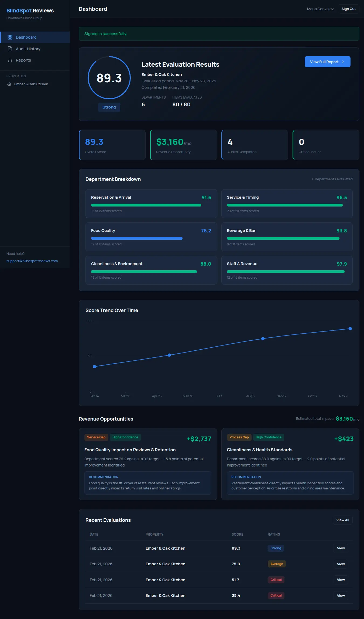Click View All in Recent Evaluations
Viewport: 364px width, 619px height.
(x=342, y=520)
